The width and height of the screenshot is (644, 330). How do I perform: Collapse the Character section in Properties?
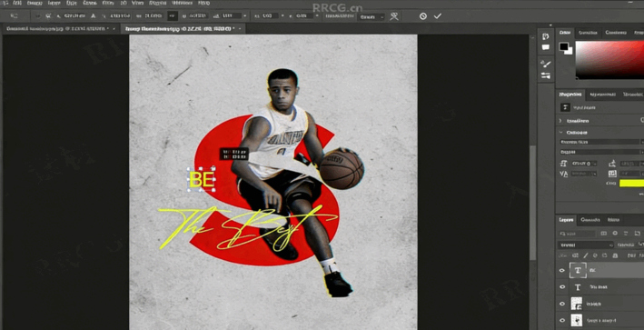click(x=561, y=133)
